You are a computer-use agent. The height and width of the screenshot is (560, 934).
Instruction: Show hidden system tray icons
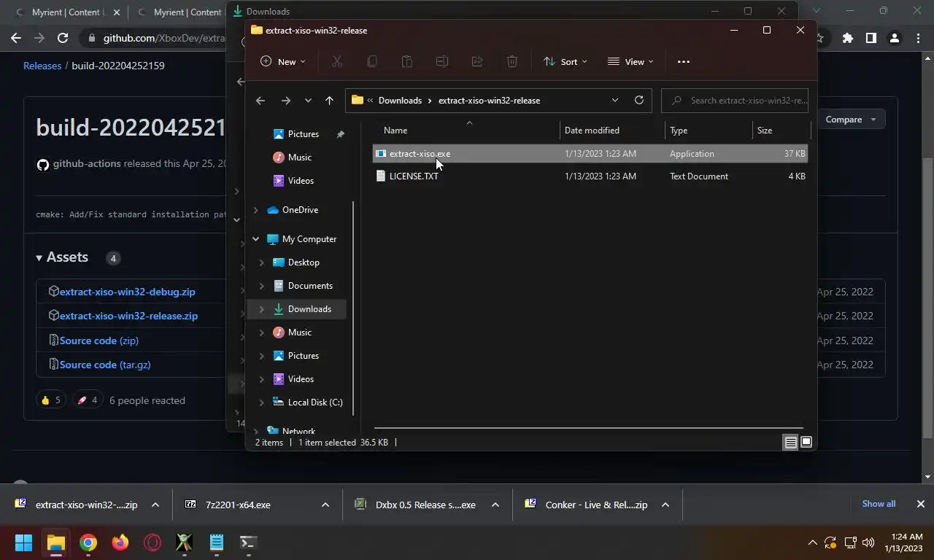[x=812, y=542]
